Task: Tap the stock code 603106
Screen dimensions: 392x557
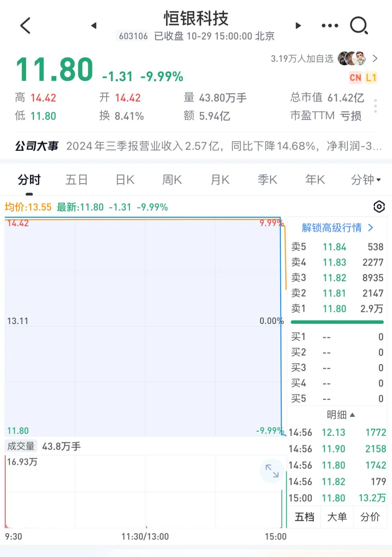Action: pos(133,36)
